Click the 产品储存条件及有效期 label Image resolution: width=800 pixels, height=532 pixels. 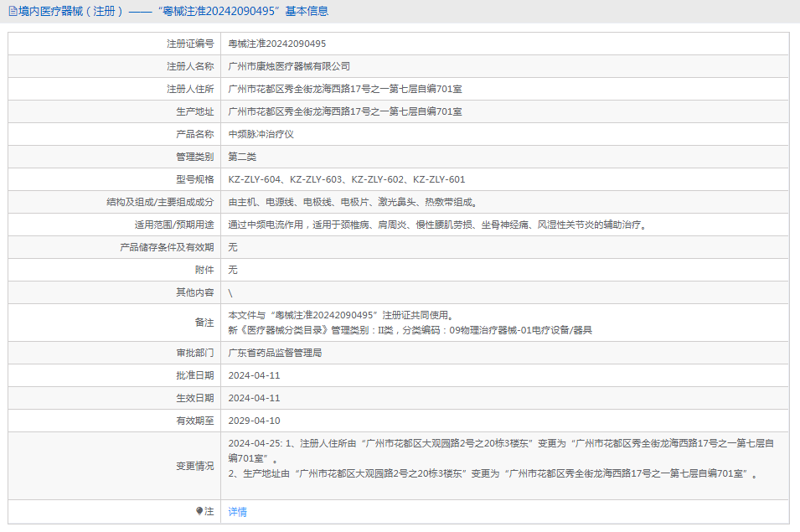point(167,247)
